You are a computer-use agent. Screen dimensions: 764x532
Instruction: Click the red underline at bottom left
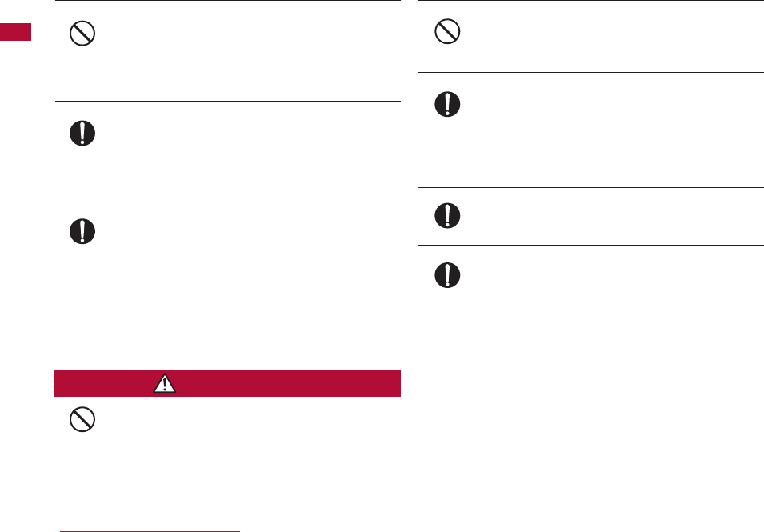pos(150,530)
